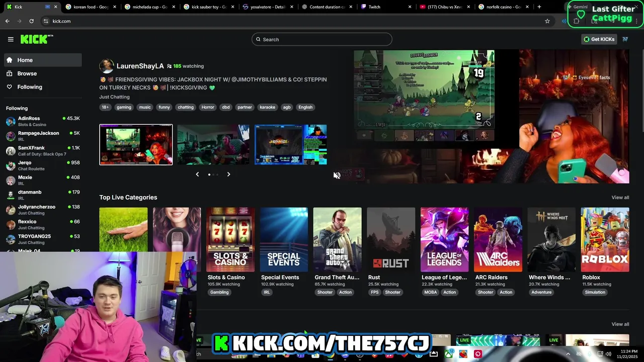This screenshot has height=362, width=644.
Task: Switch to the norfolk casino browser tab
Action: (x=503, y=7)
